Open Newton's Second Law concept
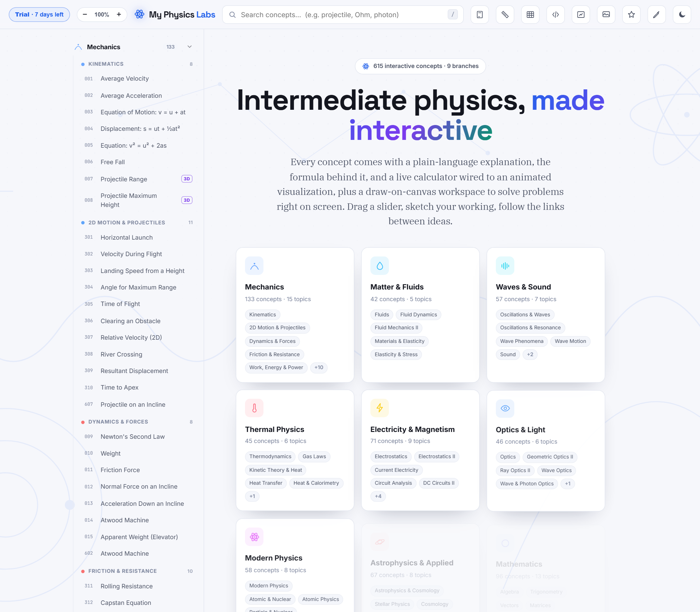The height and width of the screenshot is (612, 700). point(137,437)
